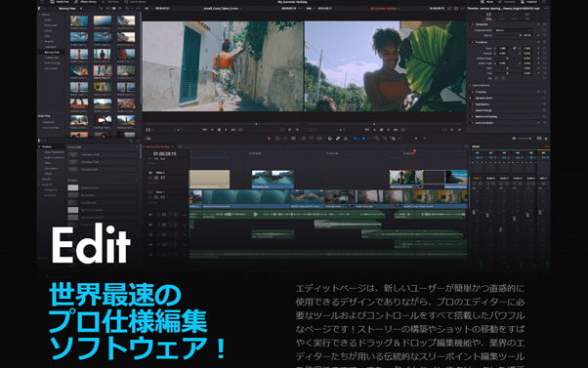
Task: Click the timeline viewer scrubber bar
Action: [x=385, y=123]
